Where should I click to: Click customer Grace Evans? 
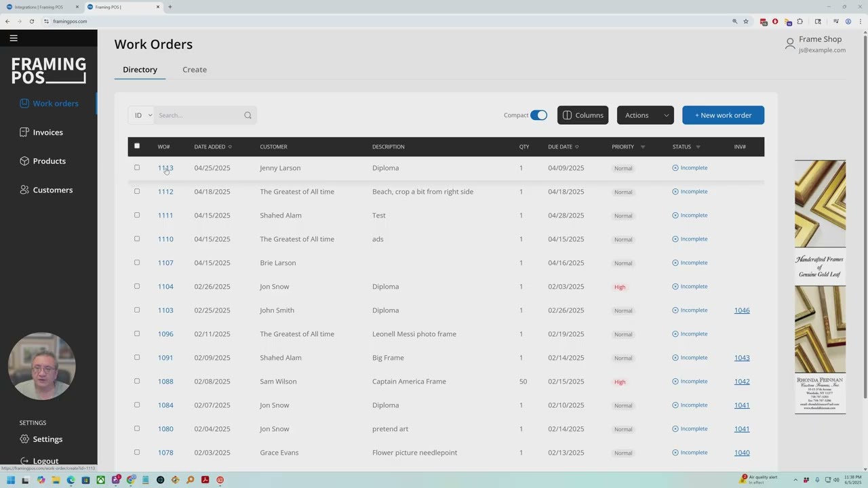click(x=279, y=453)
